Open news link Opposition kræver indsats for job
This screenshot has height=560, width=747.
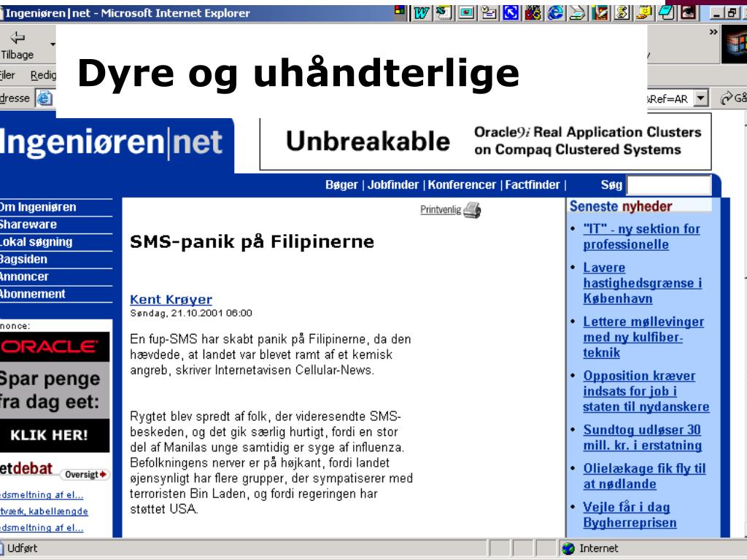coord(646,391)
